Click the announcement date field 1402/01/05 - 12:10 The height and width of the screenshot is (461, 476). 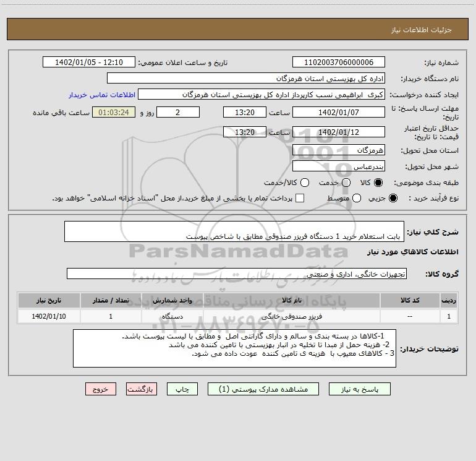[89, 62]
